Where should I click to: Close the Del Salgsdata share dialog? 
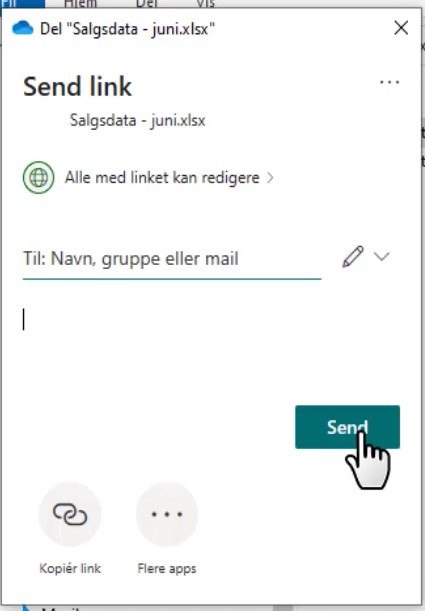click(x=401, y=28)
